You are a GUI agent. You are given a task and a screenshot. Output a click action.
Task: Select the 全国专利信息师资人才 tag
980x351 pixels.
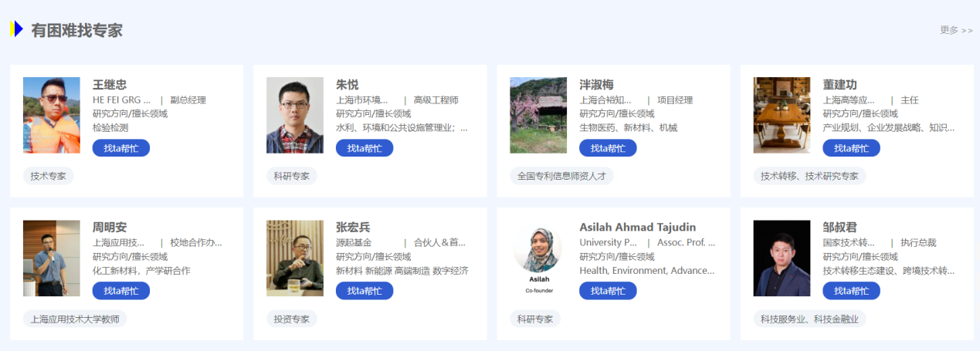coord(561,176)
